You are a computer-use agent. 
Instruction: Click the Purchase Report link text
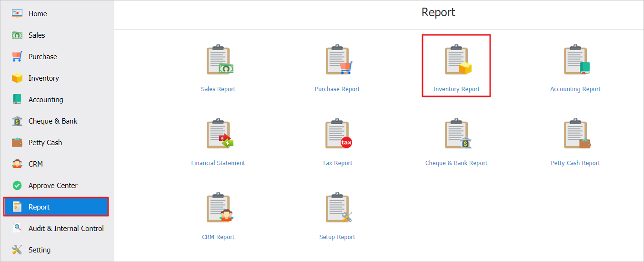(337, 89)
